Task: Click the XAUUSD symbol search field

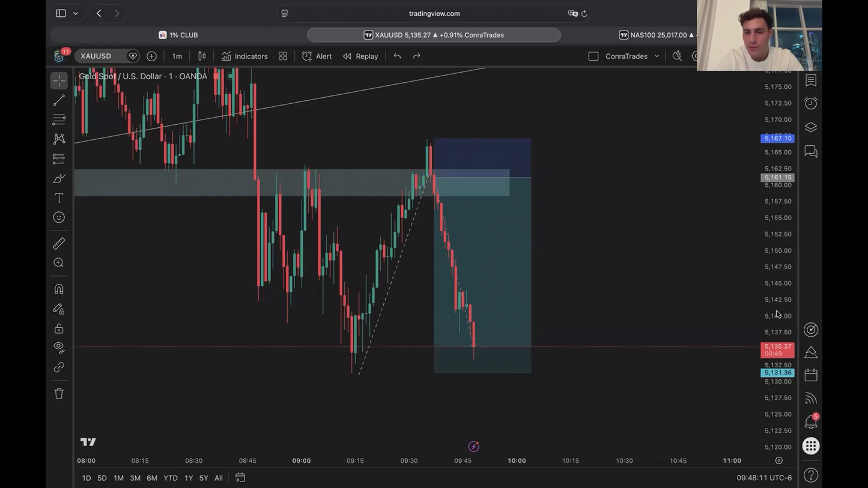Action: coord(102,56)
